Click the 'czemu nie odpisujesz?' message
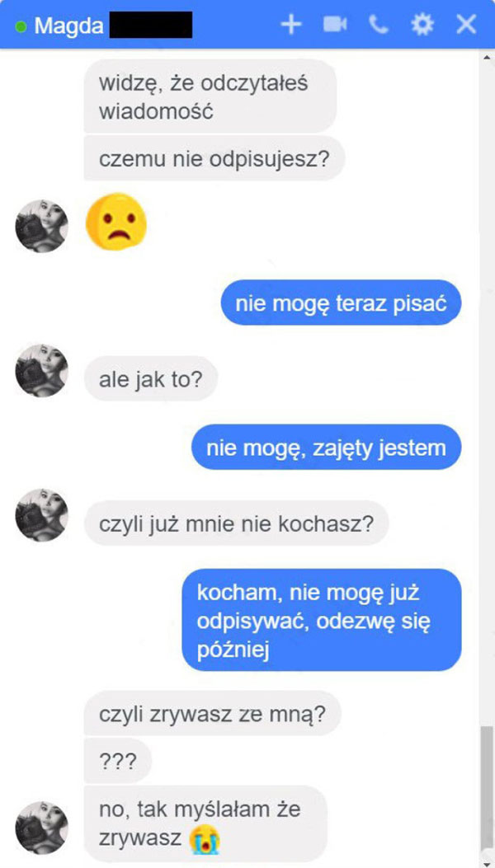 [214, 158]
